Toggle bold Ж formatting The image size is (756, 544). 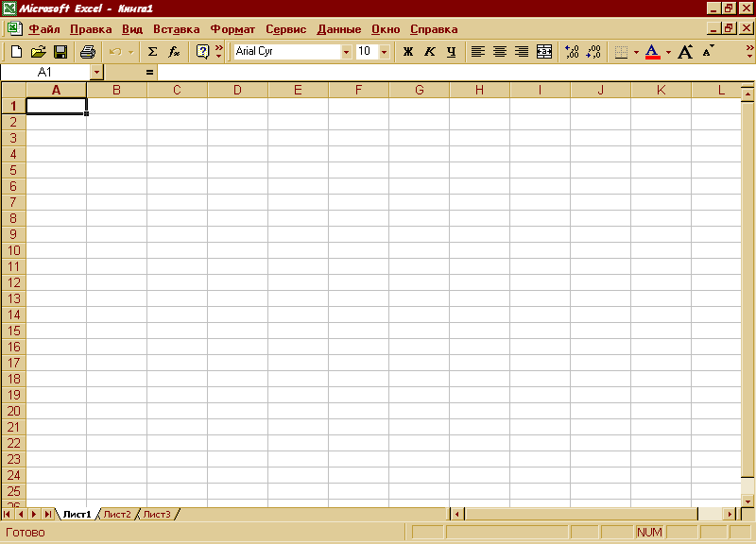408,52
